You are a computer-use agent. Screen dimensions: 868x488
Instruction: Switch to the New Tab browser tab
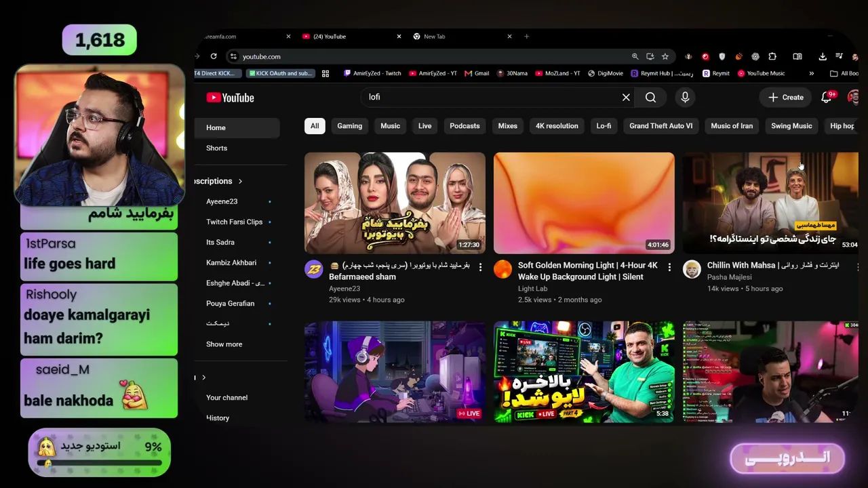point(461,37)
